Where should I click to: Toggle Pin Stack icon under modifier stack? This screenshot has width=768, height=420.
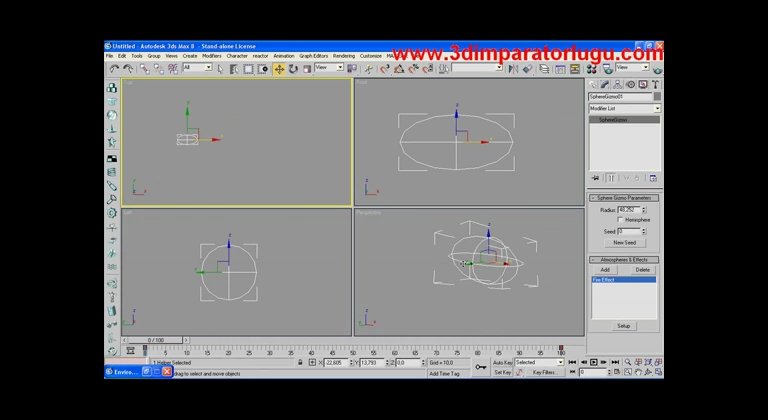pos(595,178)
